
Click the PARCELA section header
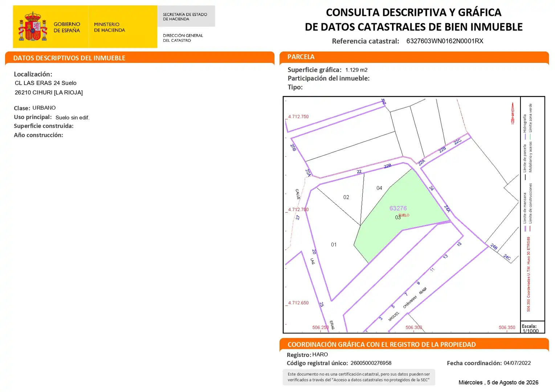301,57
